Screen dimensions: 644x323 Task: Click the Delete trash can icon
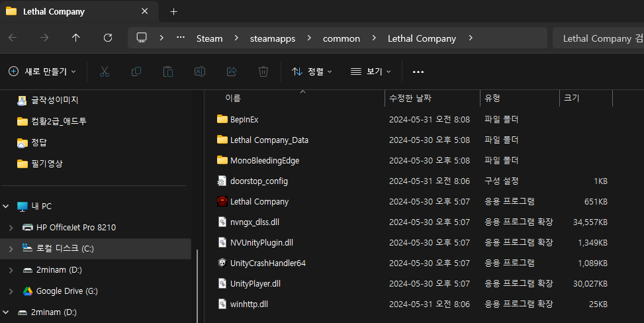pyautogui.click(x=263, y=71)
